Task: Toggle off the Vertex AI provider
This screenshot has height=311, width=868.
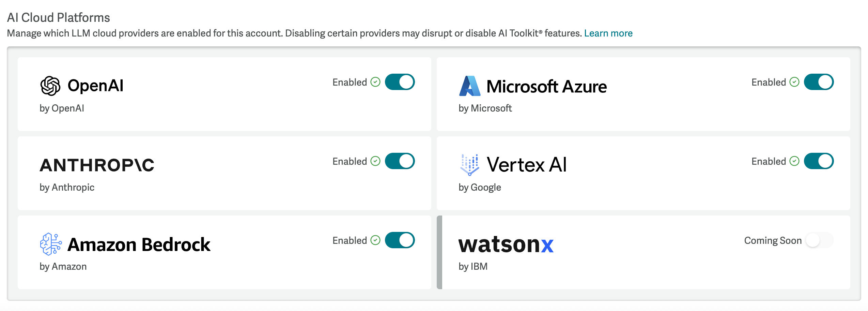Action: point(819,161)
